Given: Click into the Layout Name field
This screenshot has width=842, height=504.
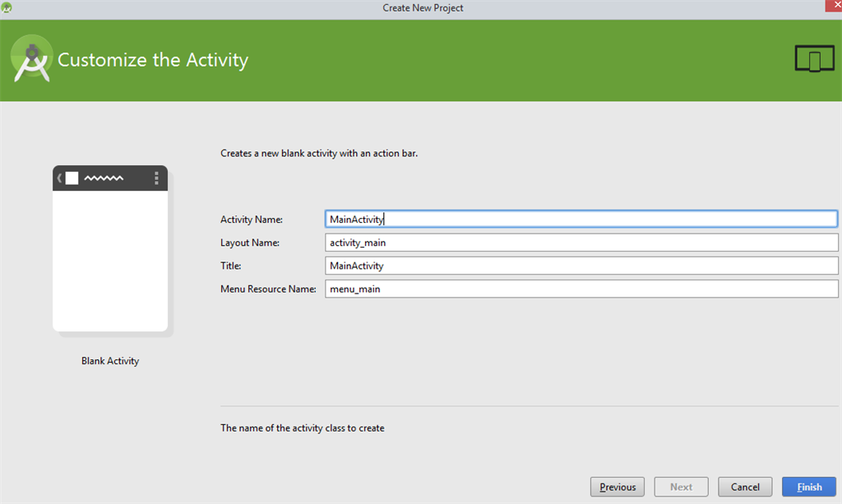Looking at the screenshot, I should pos(581,243).
